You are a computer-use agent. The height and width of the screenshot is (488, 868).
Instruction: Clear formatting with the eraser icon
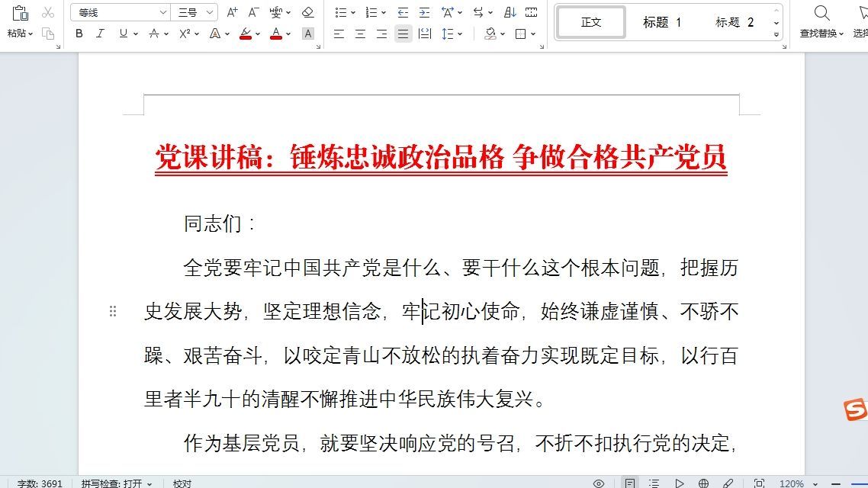[307, 12]
